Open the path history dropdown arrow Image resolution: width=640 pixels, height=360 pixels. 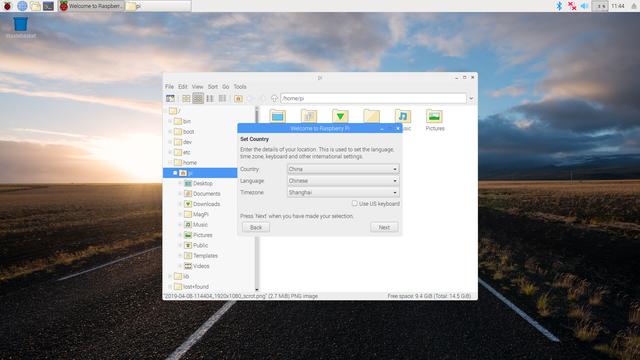[471, 98]
